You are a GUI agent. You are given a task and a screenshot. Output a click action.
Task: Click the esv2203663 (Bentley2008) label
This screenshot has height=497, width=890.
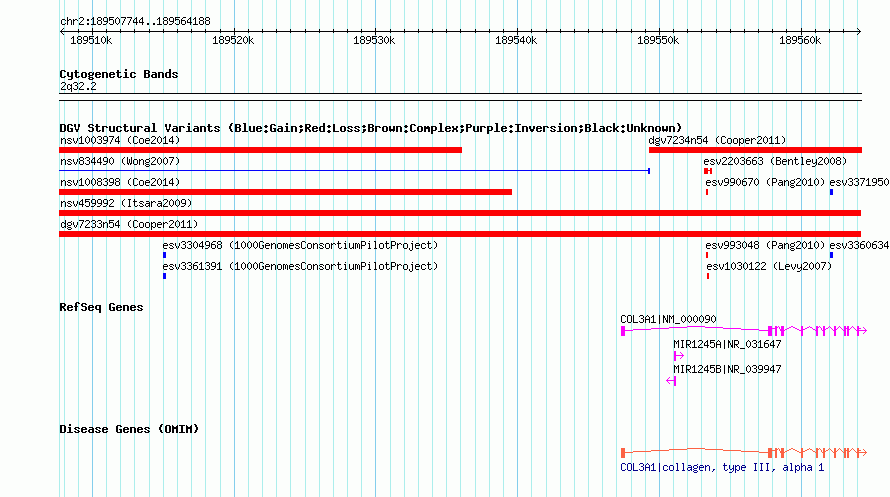pos(775,161)
